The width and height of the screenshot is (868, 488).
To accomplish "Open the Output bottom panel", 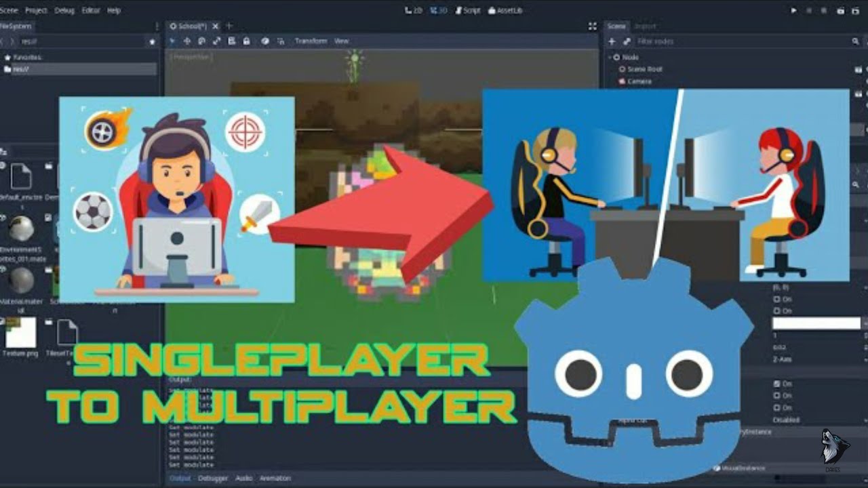I will click(x=180, y=478).
